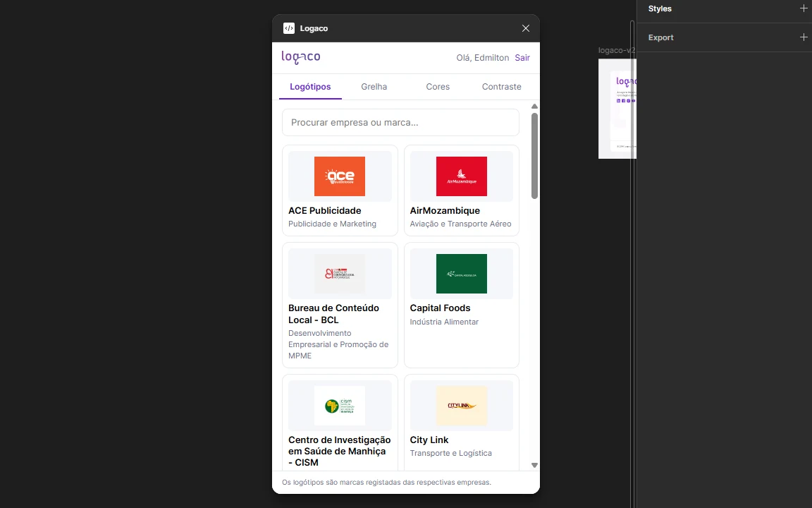Viewport: 812px width, 508px height.
Task: Click the City Link title text
Action: tap(429, 440)
